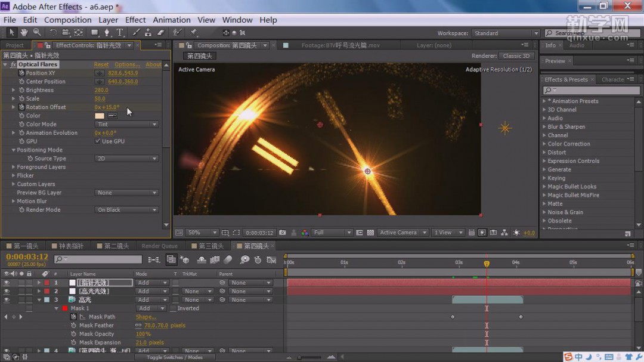Open the Graph Editor icon
This screenshot has height=362, width=644.
pyautogui.click(x=271, y=259)
